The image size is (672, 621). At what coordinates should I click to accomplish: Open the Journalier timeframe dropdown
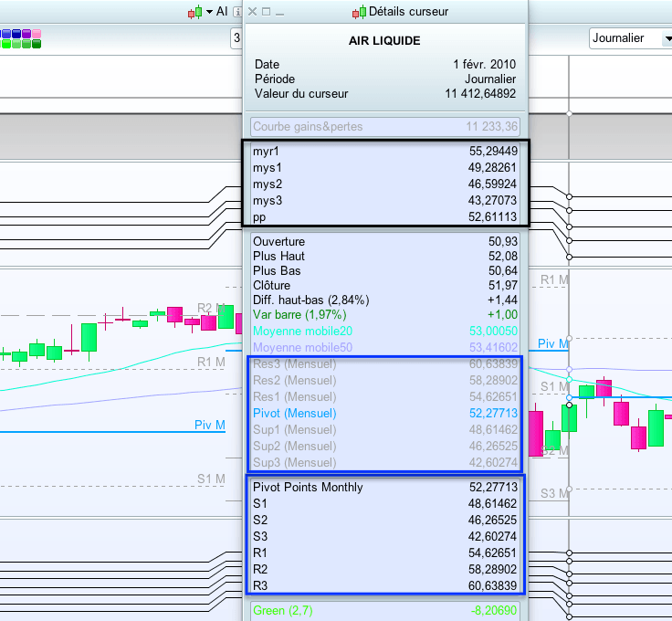coord(667,38)
